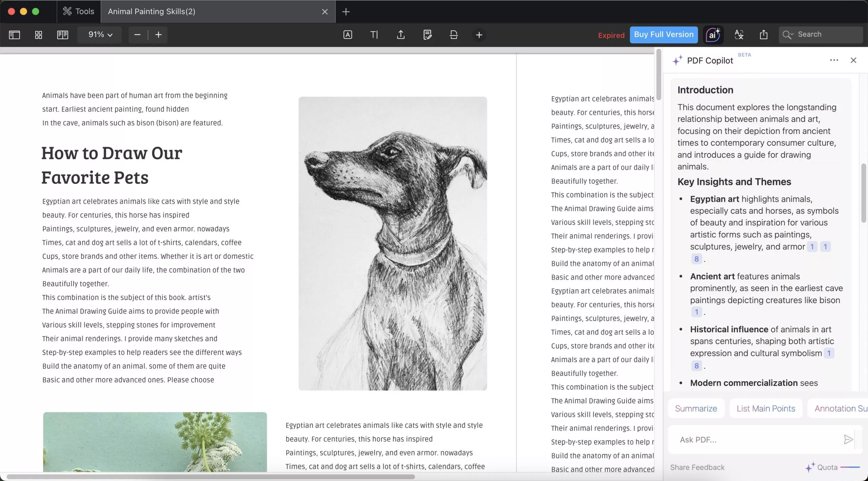Switch to two-page reading layout
The height and width of the screenshot is (481, 868).
click(62, 35)
